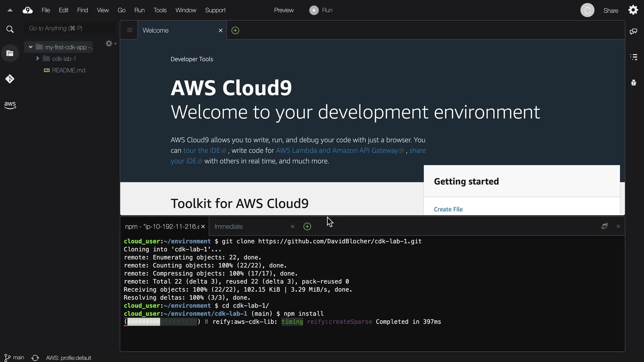Open the Source Control git panel
644x362 pixels.
10,79
